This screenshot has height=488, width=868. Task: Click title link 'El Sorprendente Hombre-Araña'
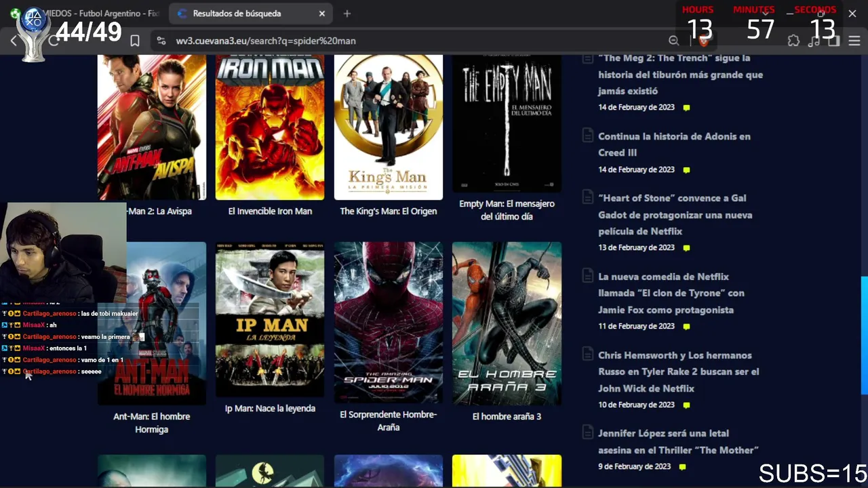389,421
